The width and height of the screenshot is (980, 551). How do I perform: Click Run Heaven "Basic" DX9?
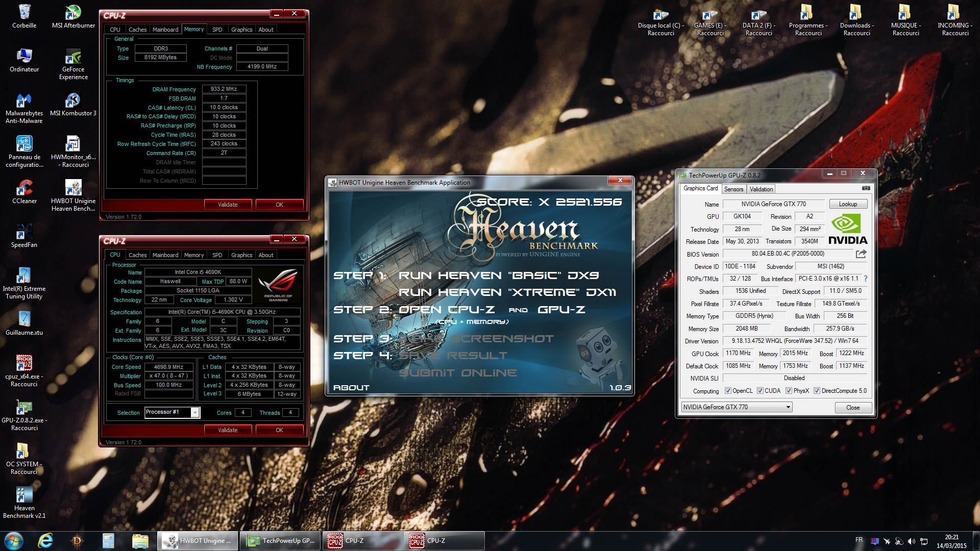[499, 275]
